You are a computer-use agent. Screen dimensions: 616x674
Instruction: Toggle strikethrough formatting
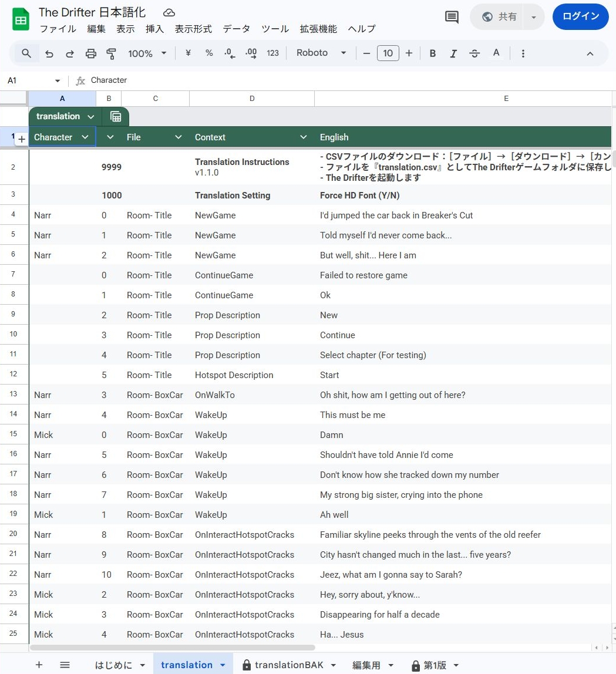tap(474, 53)
